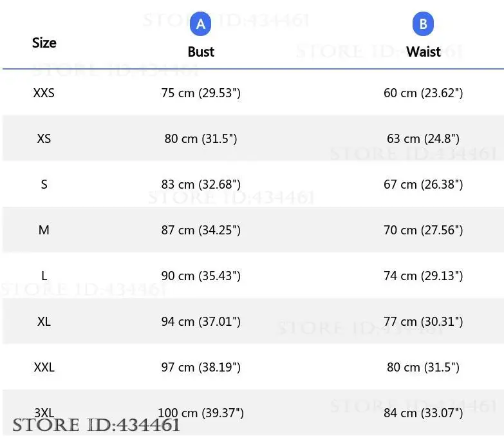Click the blue B circle icon
Screen dimensions: 504x443
pyautogui.click(x=423, y=24)
